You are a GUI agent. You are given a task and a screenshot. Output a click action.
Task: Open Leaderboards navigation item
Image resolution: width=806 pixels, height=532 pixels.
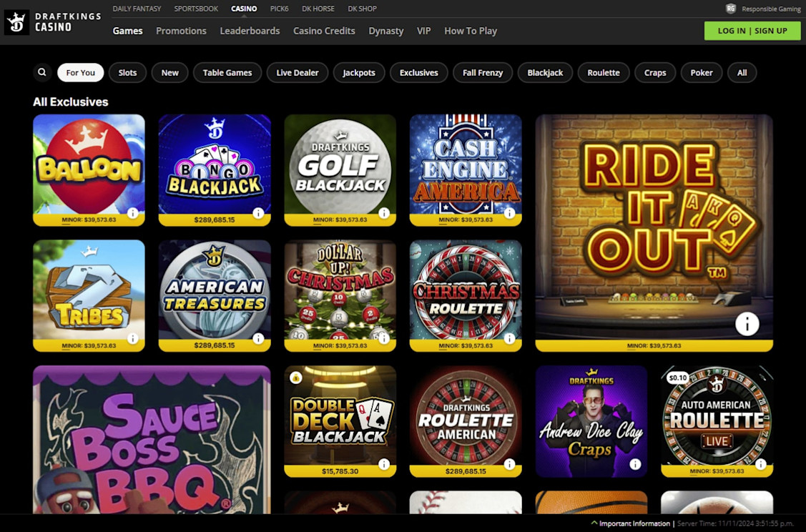pyautogui.click(x=250, y=31)
